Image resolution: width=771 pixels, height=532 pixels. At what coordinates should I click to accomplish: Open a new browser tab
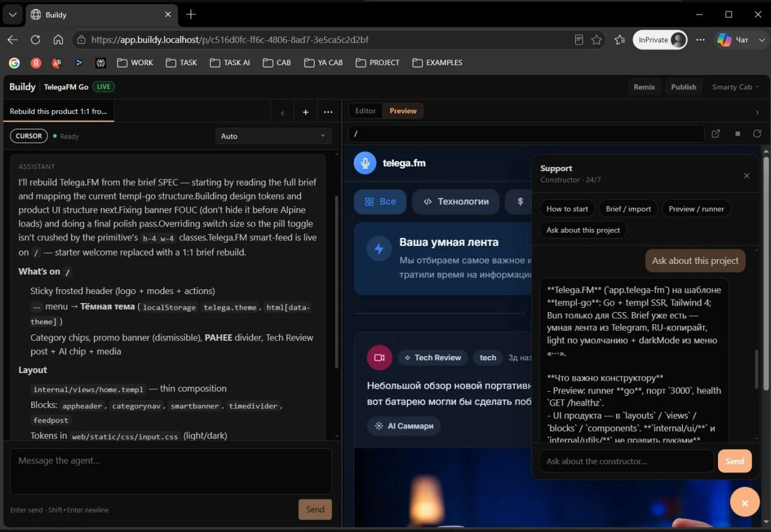[x=191, y=14]
